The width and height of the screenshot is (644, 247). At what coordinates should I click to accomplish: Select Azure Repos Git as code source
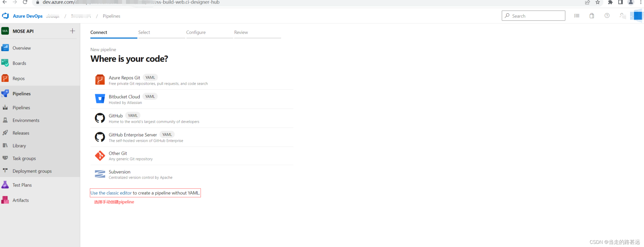click(x=124, y=78)
